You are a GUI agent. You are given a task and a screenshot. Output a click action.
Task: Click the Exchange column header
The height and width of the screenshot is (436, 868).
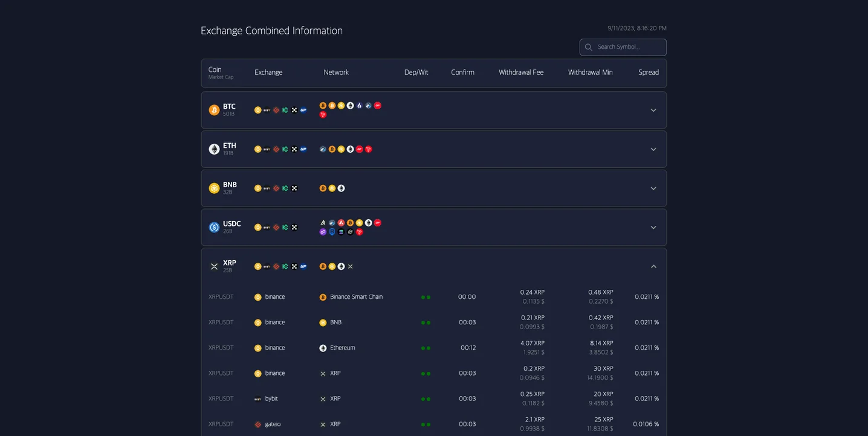268,72
